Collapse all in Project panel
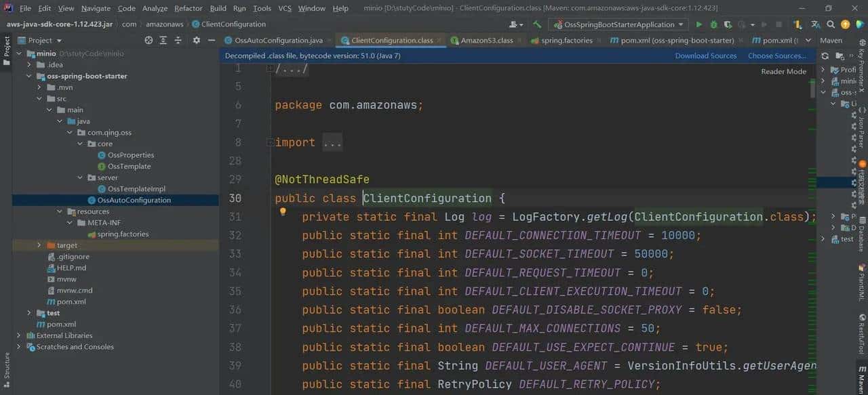 179,41
